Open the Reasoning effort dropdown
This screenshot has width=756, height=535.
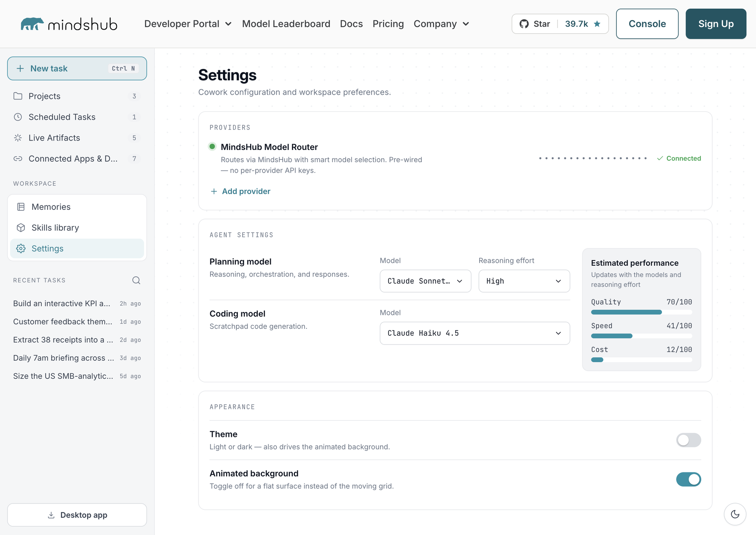click(524, 281)
